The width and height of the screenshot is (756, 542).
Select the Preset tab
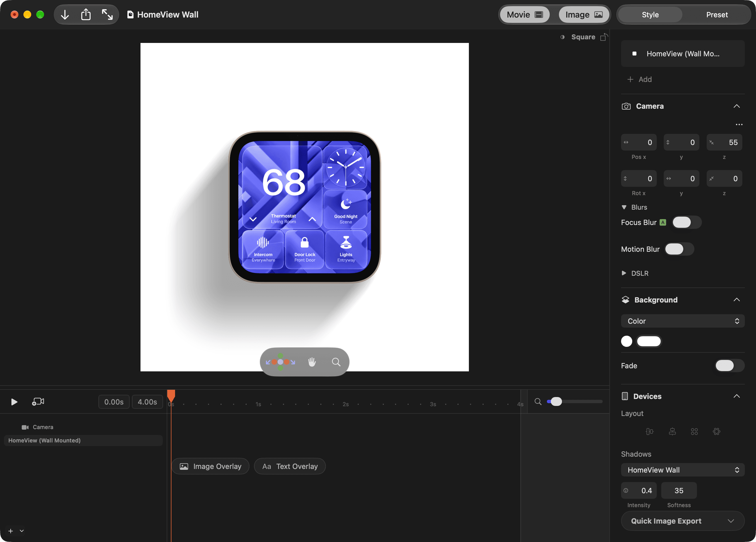click(x=717, y=15)
